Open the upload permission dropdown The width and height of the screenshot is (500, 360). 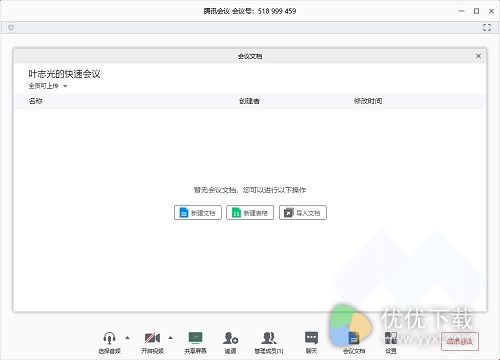pyautogui.click(x=48, y=86)
